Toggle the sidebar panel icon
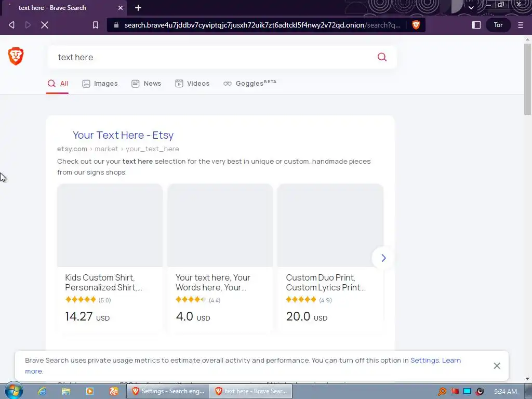532x399 pixels. 476,25
